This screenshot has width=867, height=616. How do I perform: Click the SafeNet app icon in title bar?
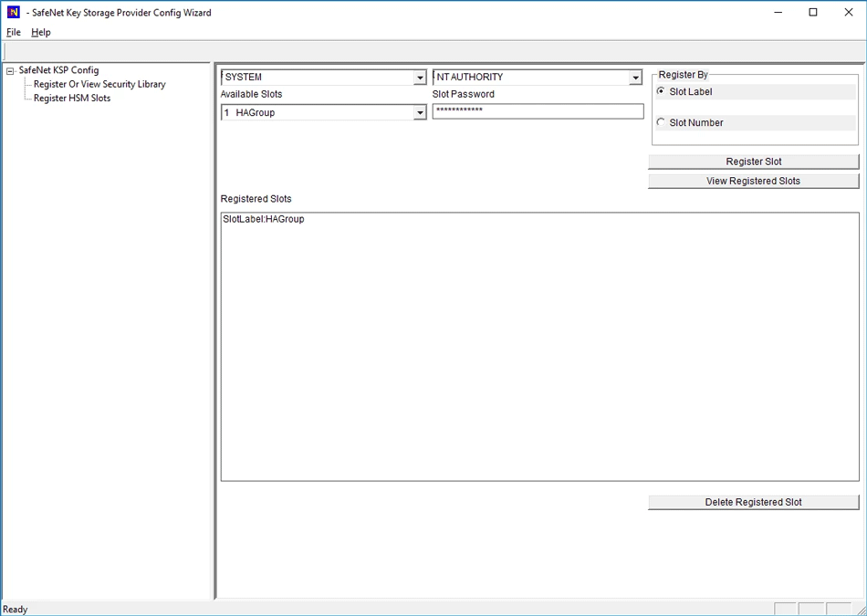pos(13,13)
